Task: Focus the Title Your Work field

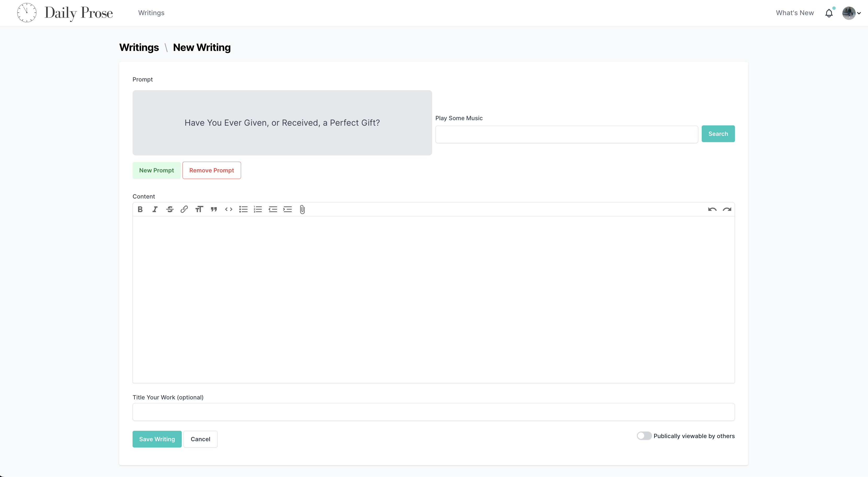Action: [433, 412]
